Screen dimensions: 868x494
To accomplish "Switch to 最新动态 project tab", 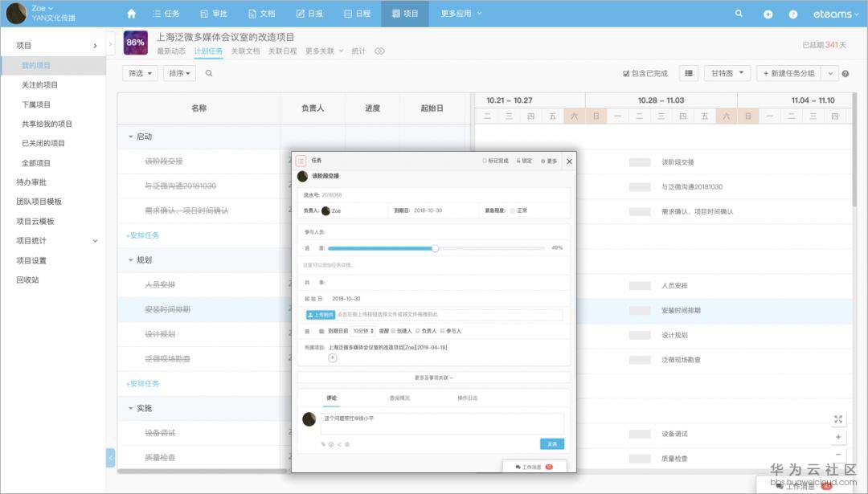I will [x=171, y=51].
